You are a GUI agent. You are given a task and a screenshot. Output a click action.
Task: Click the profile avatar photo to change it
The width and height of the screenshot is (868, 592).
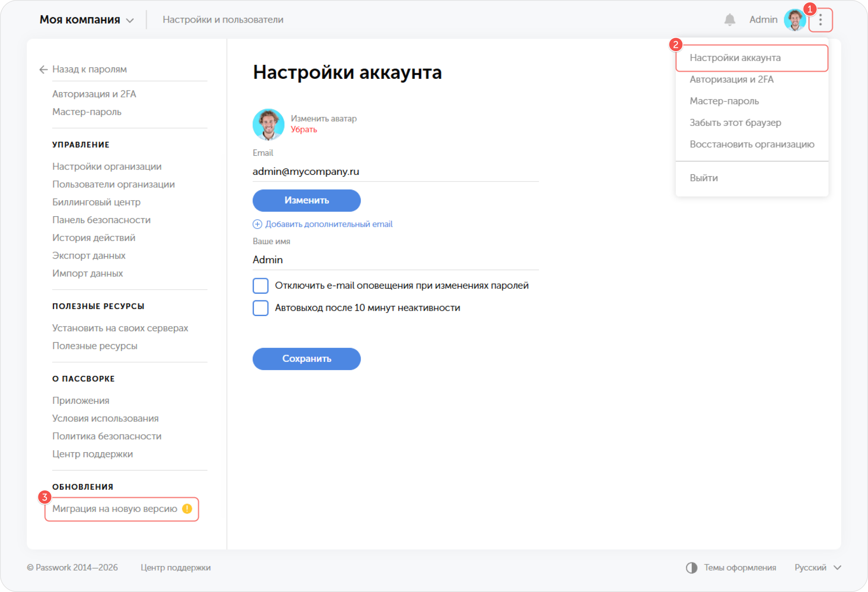pyautogui.click(x=268, y=124)
